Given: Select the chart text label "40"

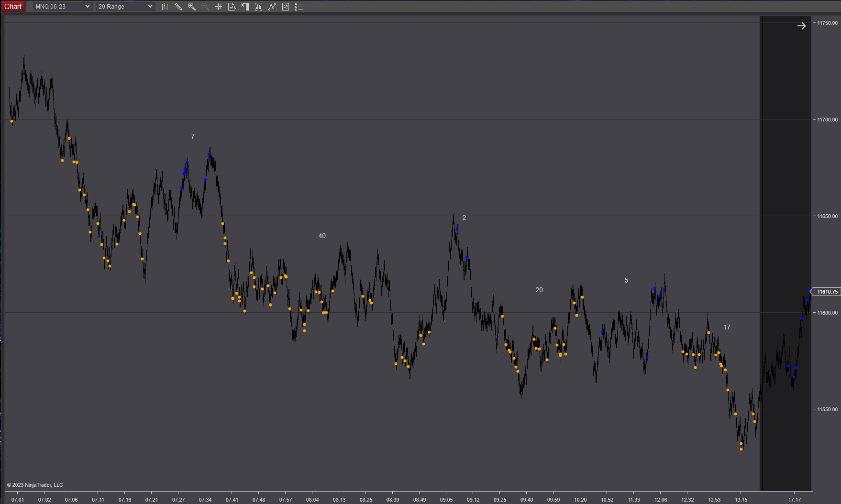Looking at the screenshot, I should pyautogui.click(x=322, y=236).
